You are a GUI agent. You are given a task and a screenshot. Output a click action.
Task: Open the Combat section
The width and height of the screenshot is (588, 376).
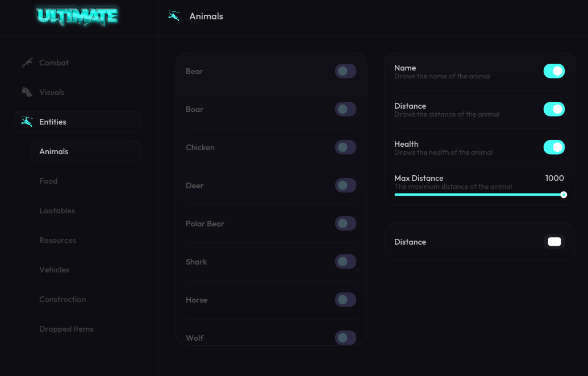(x=54, y=63)
